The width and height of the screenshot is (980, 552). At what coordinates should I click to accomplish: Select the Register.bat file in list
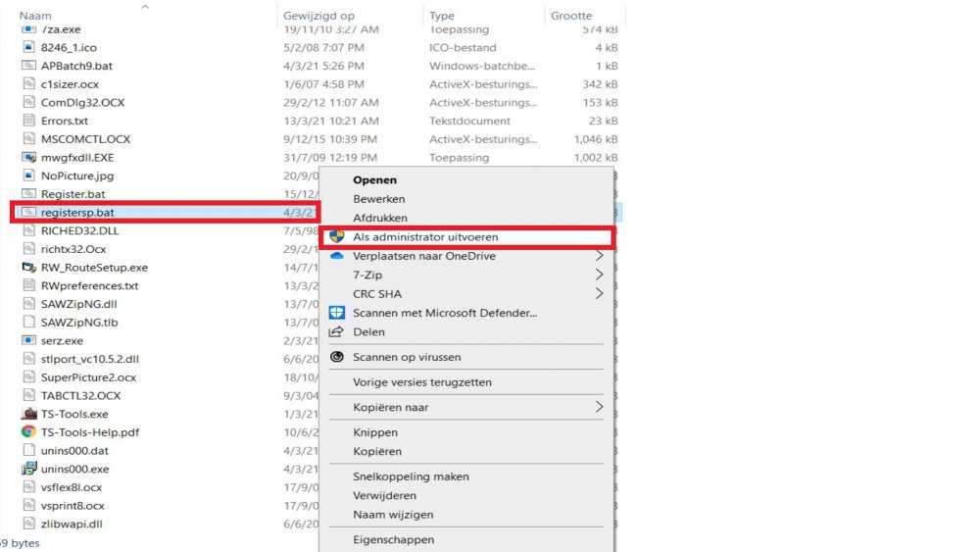point(73,194)
